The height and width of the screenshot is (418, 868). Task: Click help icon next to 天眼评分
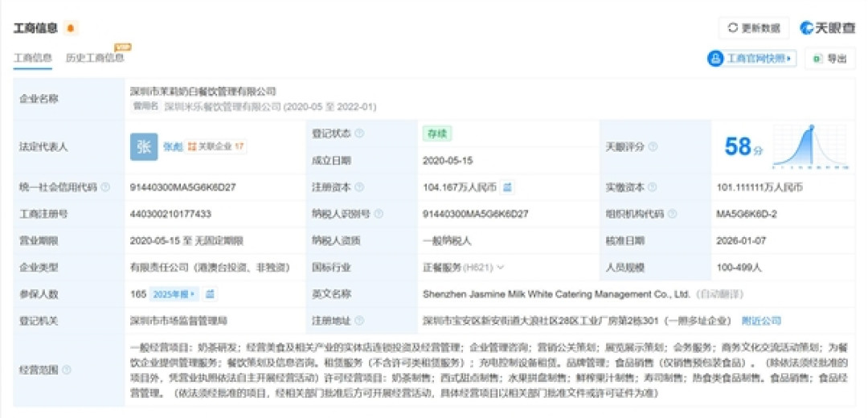[653, 147]
